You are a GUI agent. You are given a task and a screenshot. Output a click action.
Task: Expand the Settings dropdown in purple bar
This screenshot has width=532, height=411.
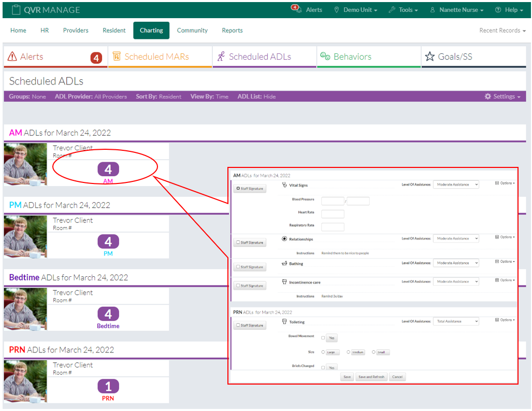pyautogui.click(x=502, y=96)
